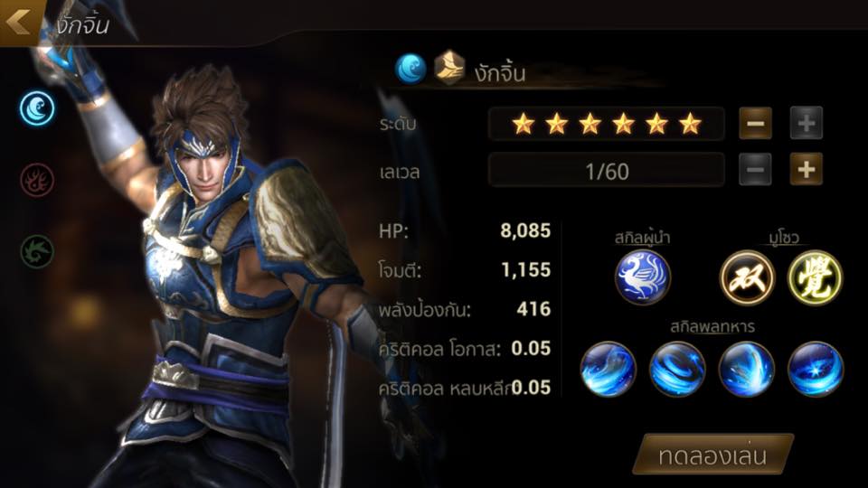Open the third officer skill orb
868x488 pixels.
coord(746,369)
